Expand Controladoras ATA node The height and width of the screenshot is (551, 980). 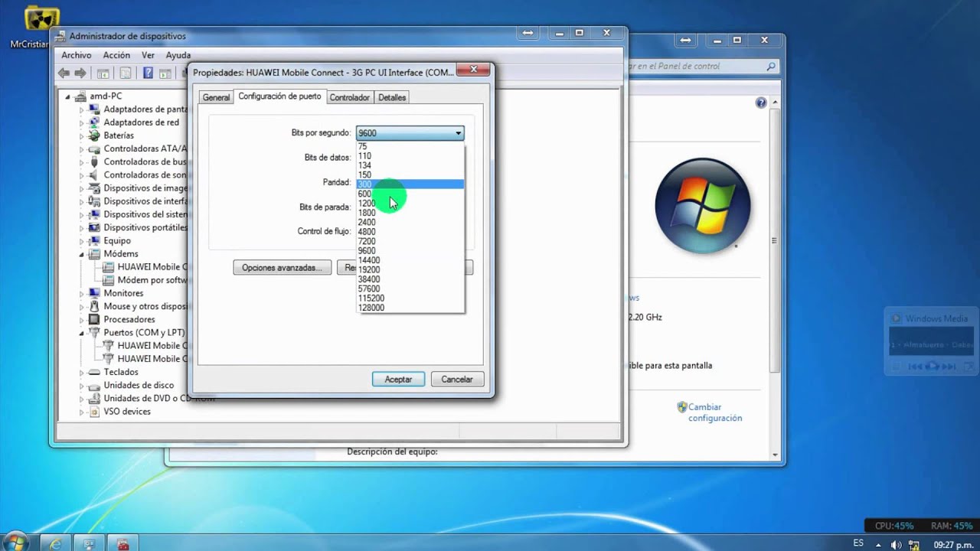(81, 148)
